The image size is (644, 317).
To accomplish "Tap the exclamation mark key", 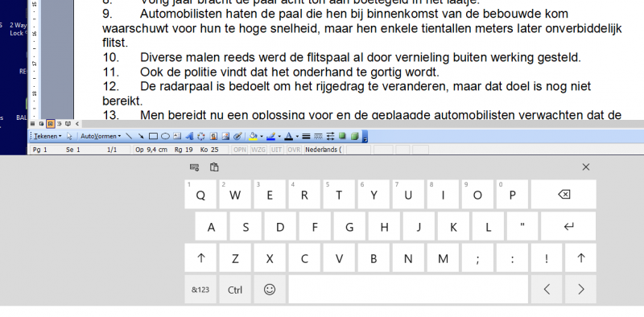I will coord(546,258).
